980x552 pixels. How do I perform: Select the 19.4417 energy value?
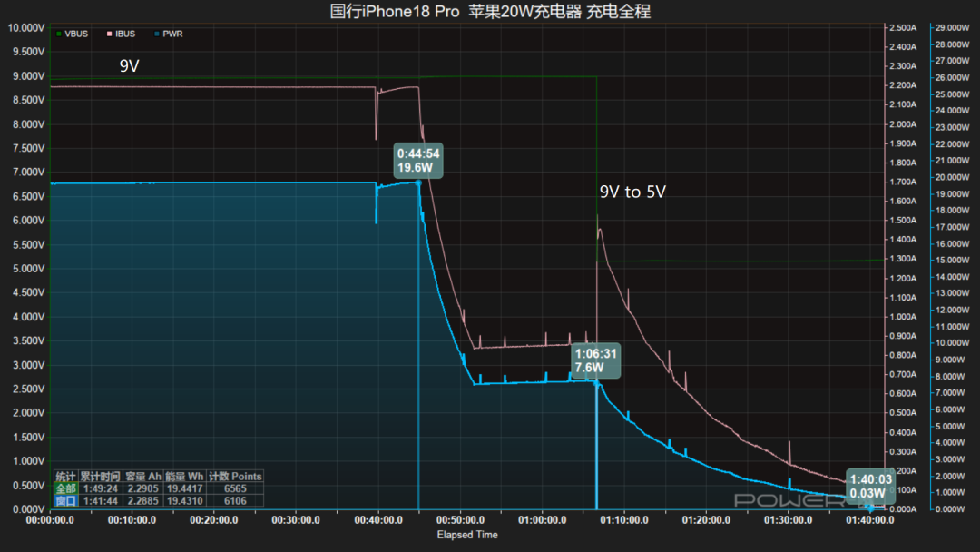(x=184, y=488)
